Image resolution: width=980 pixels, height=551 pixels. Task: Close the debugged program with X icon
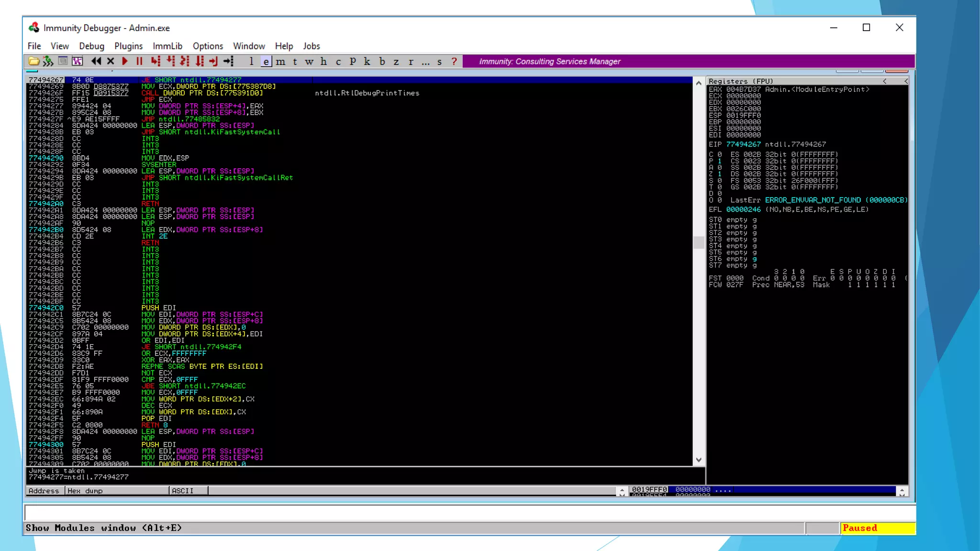click(x=111, y=61)
